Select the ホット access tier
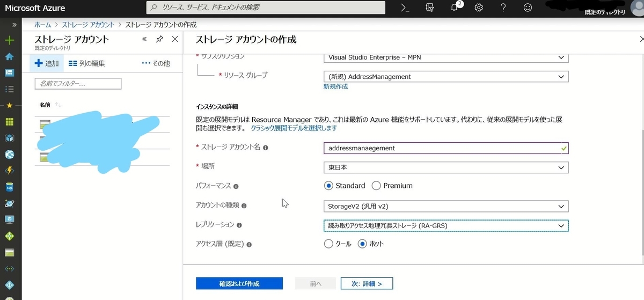Image resolution: width=644 pixels, height=300 pixels. tap(362, 244)
